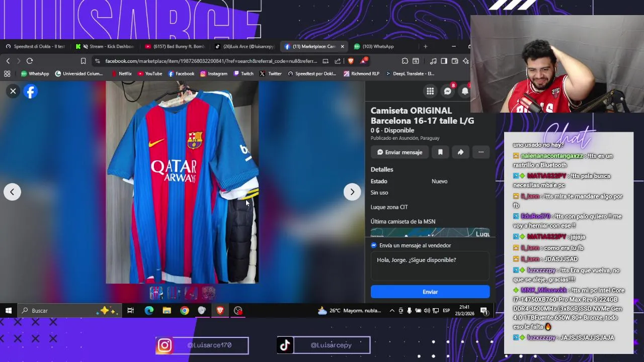Reload the current page
644x362 pixels.
(x=30, y=61)
